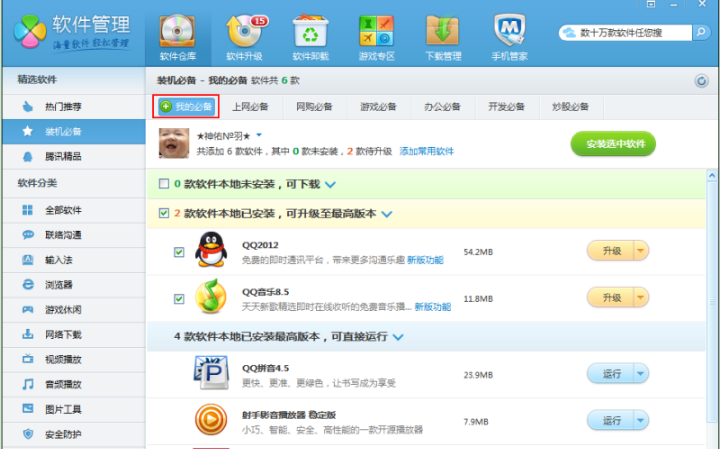Click the vertical scrollbar thumb grip

click(x=712, y=302)
